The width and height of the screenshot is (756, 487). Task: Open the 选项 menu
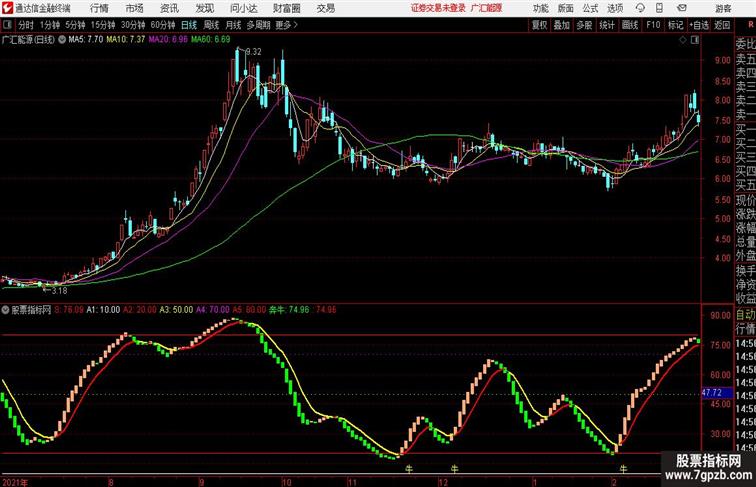pos(615,8)
